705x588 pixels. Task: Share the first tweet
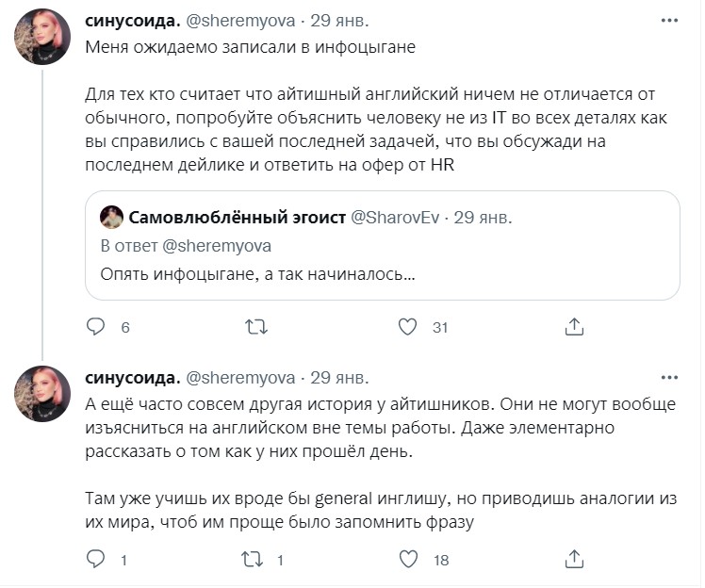573,327
